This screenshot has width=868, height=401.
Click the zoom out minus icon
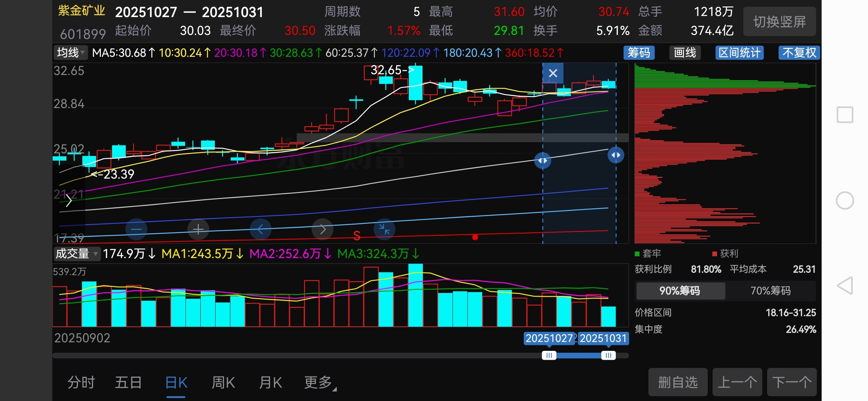click(136, 229)
